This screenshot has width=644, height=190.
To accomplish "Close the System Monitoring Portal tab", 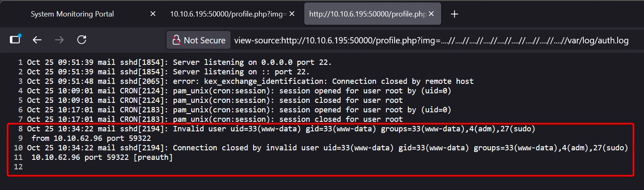I will tap(153, 14).
